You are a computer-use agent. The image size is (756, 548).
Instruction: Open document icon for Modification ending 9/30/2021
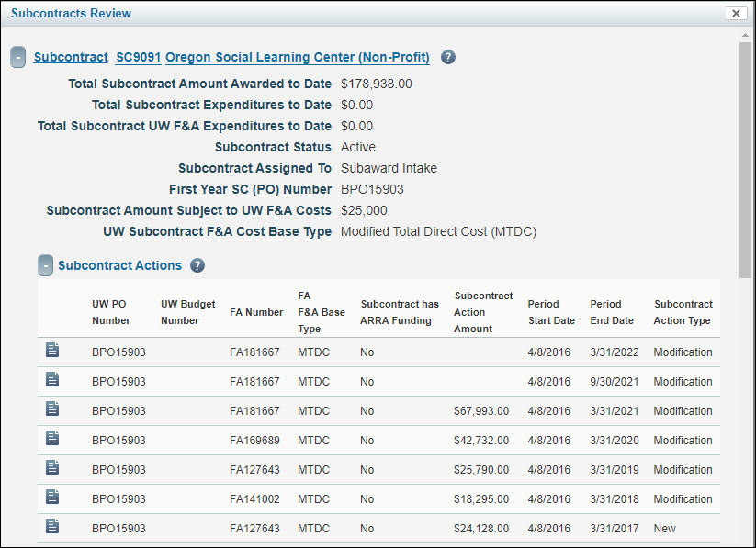click(52, 381)
